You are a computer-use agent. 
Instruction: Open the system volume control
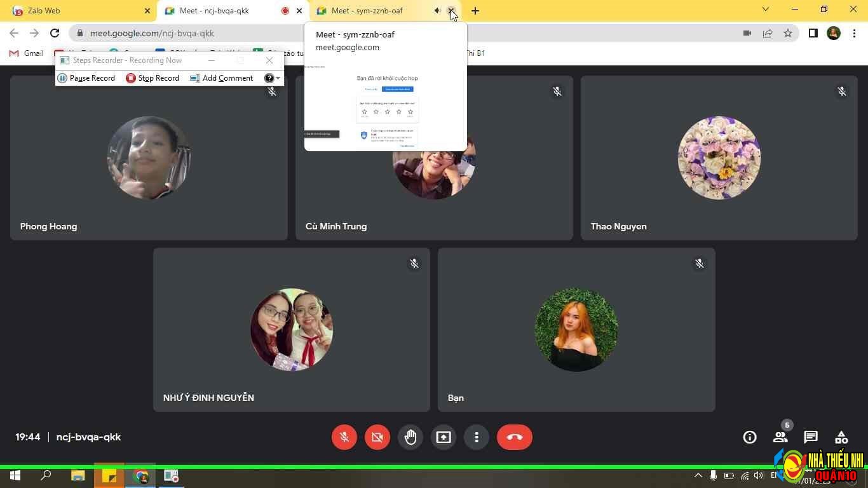(x=758, y=475)
